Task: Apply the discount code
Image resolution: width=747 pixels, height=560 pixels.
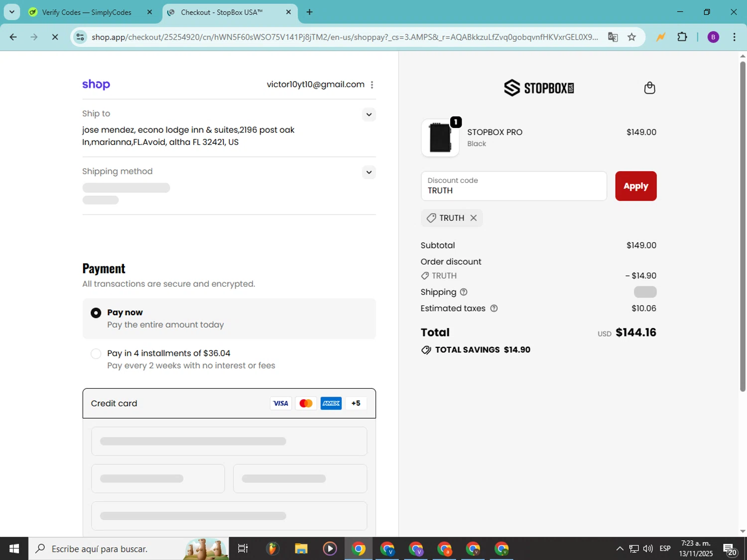Action: coord(635,186)
